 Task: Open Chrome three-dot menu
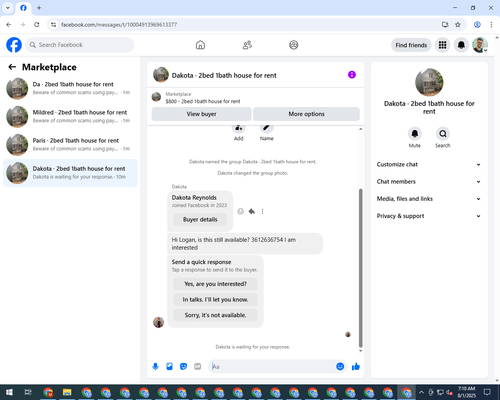pos(491,25)
